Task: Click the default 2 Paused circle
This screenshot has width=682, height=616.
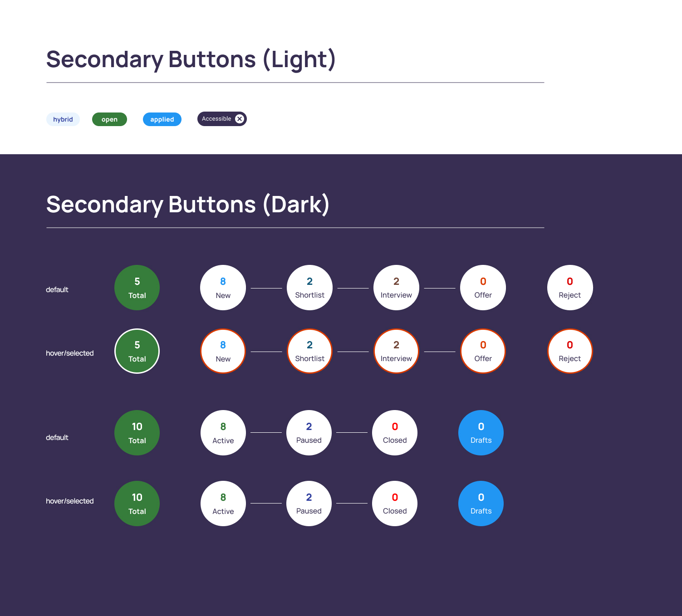Action: tap(309, 433)
